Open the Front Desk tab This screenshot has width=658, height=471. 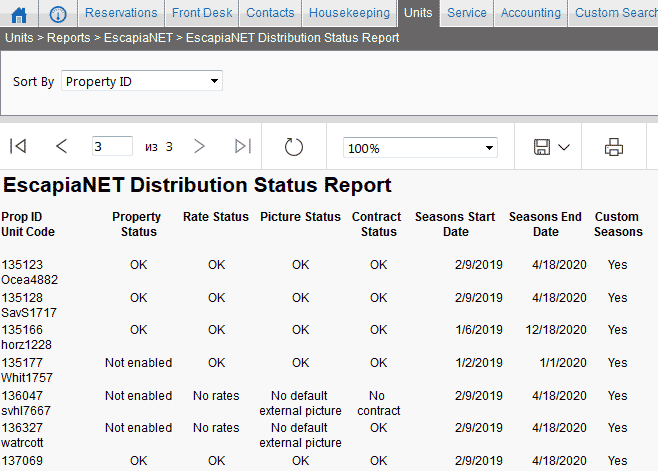pos(202,13)
